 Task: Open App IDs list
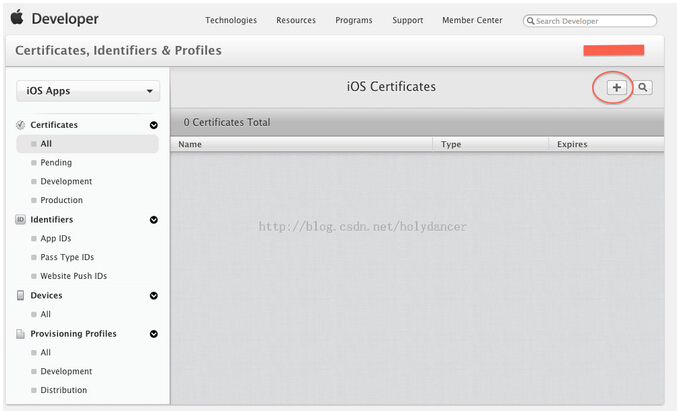(56, 238)
